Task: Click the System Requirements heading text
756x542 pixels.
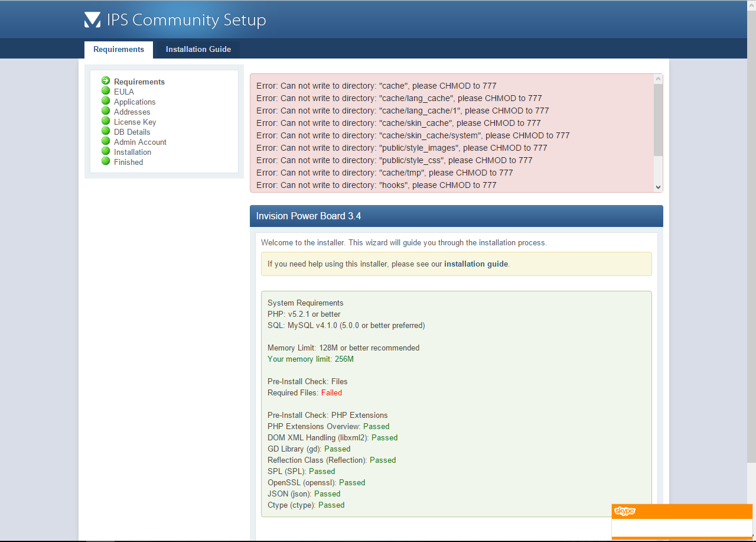Action: coord(305,303)
